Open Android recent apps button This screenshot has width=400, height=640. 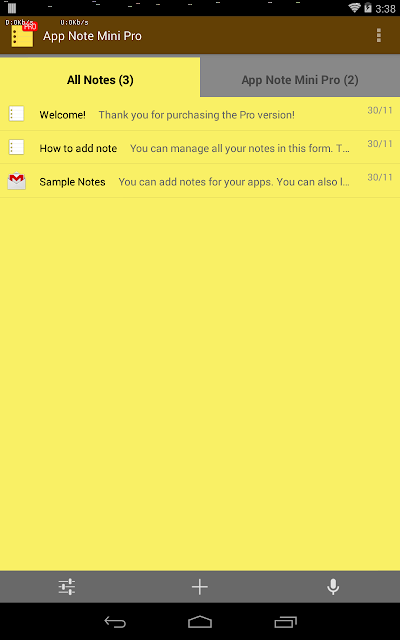pos(285,622)
